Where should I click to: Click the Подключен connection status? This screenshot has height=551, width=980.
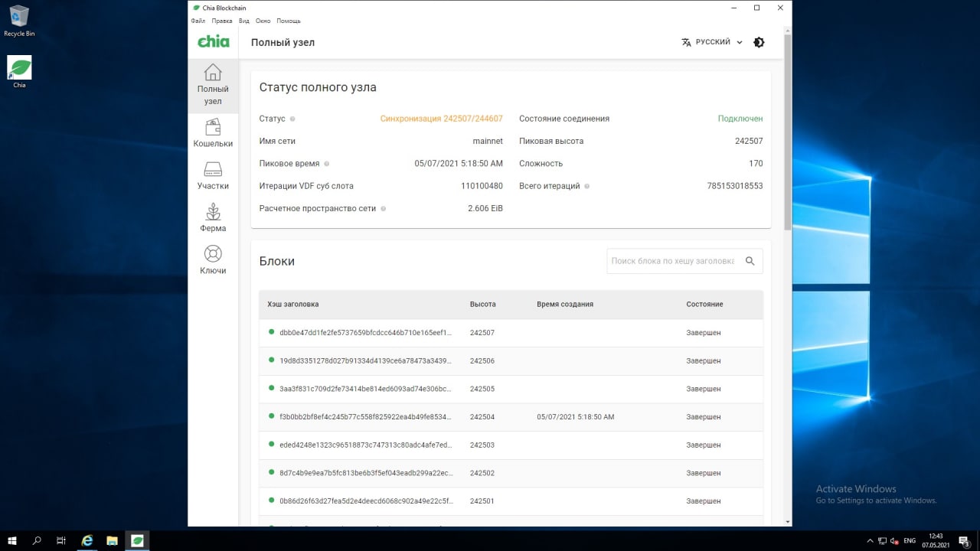[740, 119]
